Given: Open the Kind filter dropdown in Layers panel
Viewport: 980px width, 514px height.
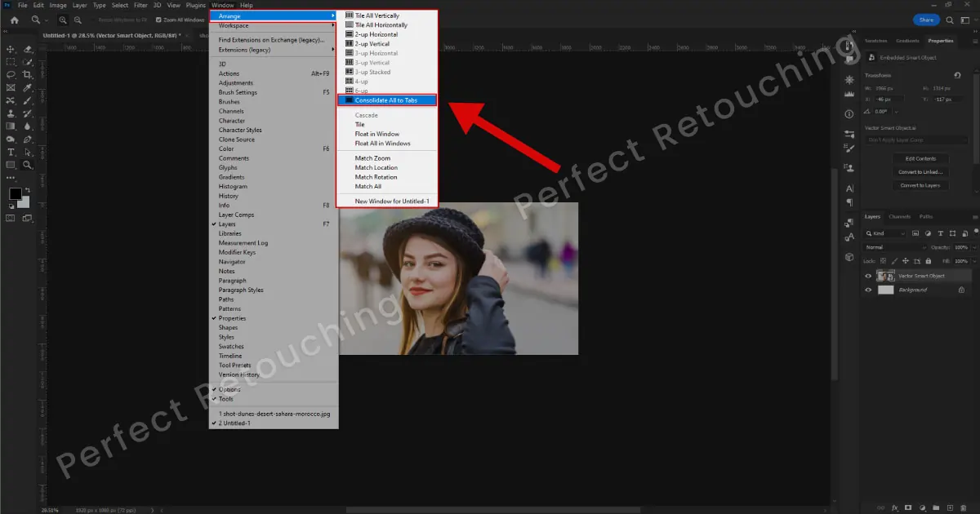Looking at the screenshot, I should (x=903, y=233).
